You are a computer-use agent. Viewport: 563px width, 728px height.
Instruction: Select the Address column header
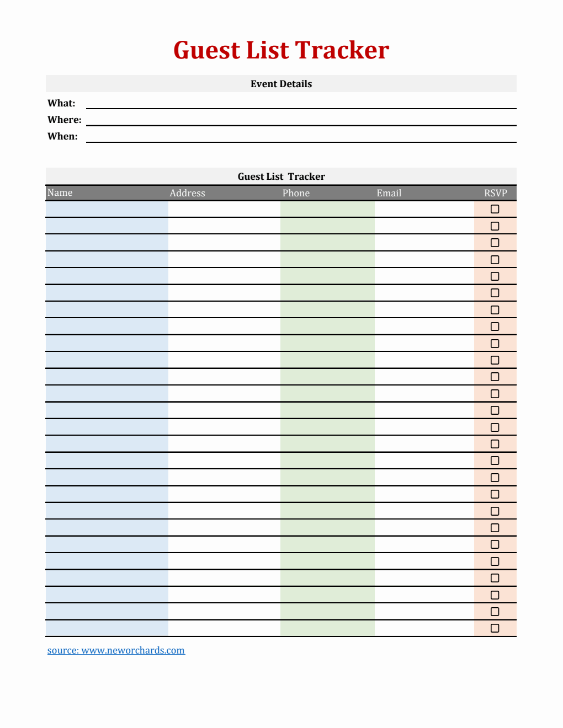tap(187, 193)
